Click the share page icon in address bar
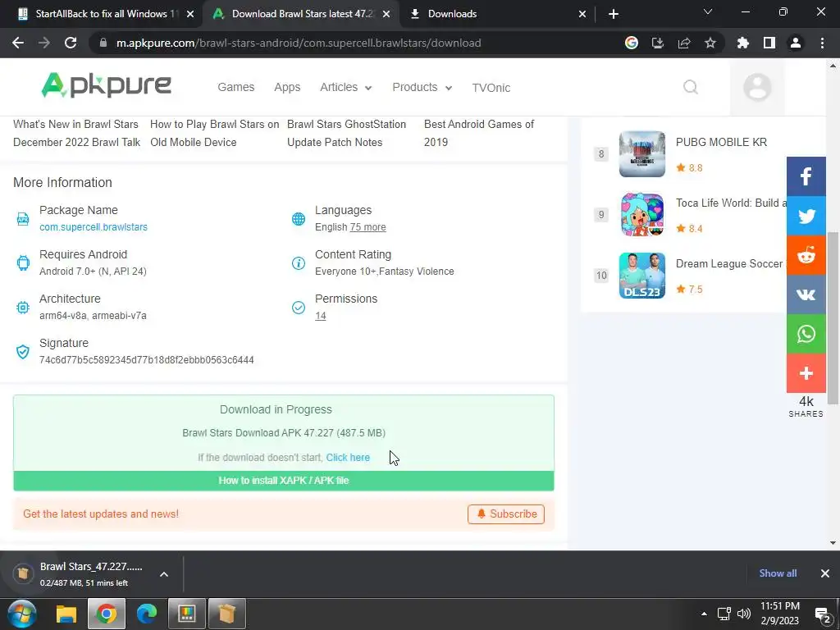The width and height of the screenshot is (840, 630). [684, 43]
